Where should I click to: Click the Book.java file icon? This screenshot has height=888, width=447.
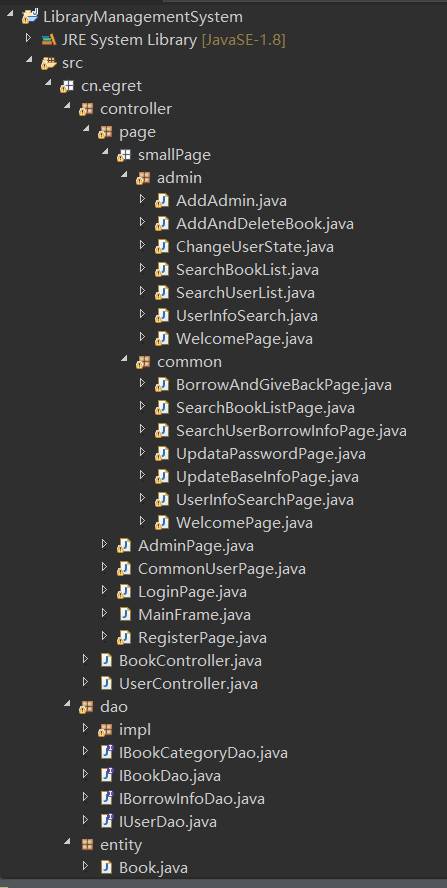(105, 868)
